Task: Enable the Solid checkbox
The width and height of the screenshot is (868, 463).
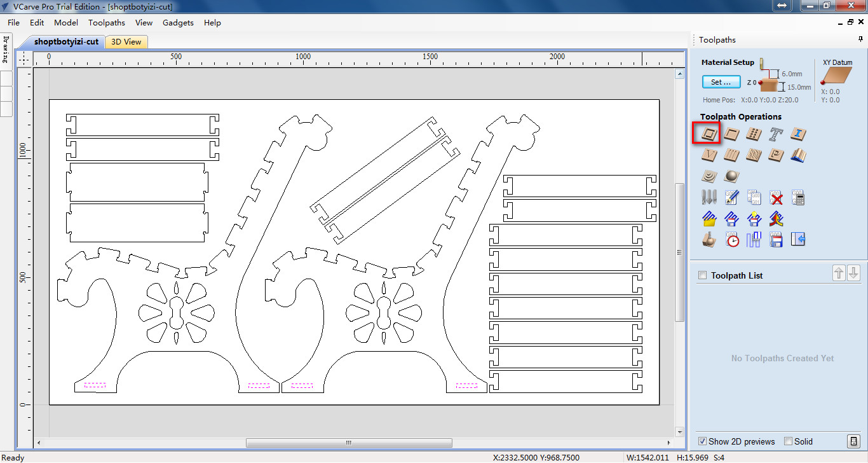Action: (x=789, y=441)
